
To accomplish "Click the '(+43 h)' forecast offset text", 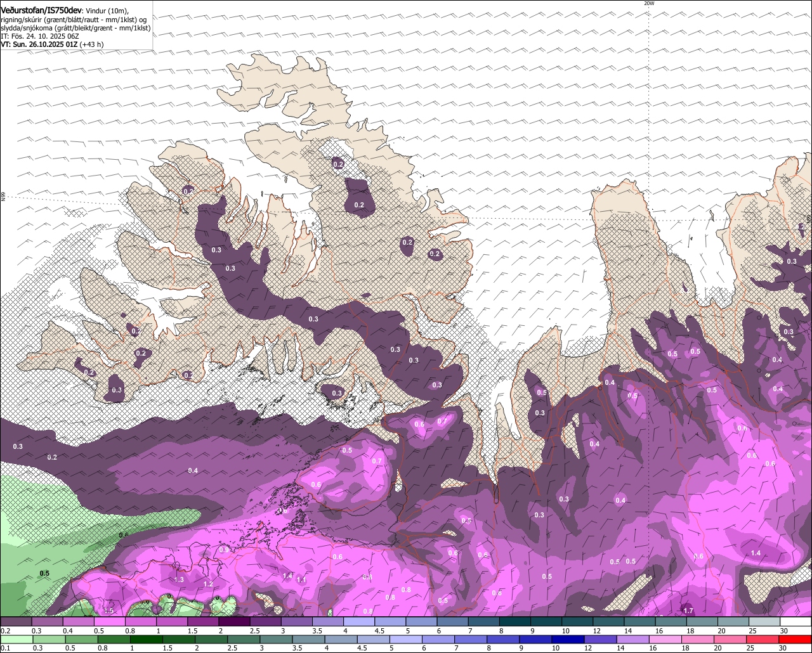I will point(91,44).
